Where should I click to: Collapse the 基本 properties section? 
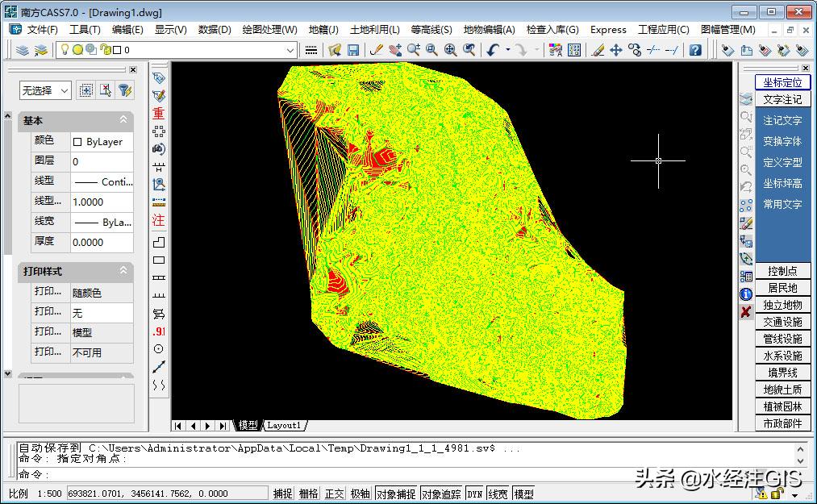point(123,120)
